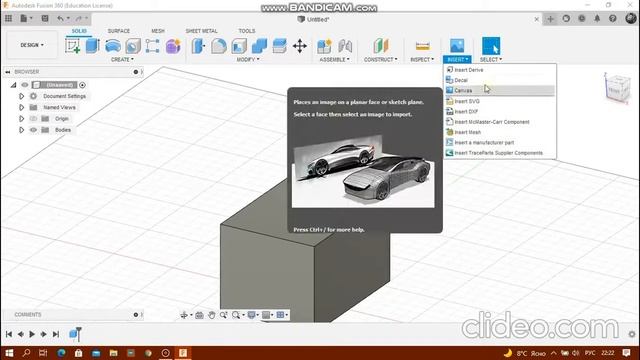Open the Assemble dropdown menu
This screenshot has width=640, height=360.
[334, 60]
